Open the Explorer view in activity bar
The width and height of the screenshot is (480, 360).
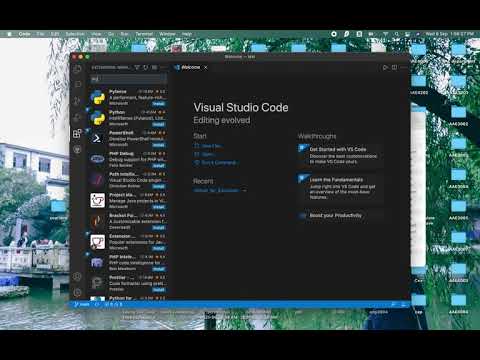click(x=77, y=69)
